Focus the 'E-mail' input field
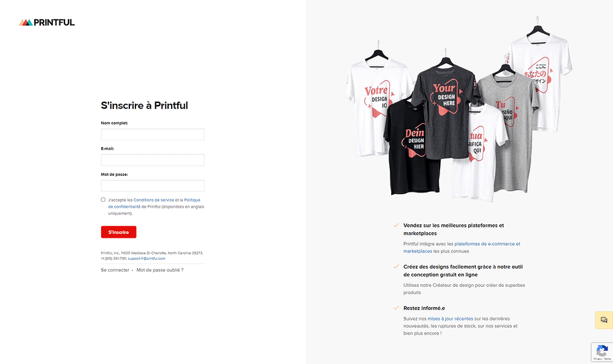613x364 pixels. tap(153, 161)
